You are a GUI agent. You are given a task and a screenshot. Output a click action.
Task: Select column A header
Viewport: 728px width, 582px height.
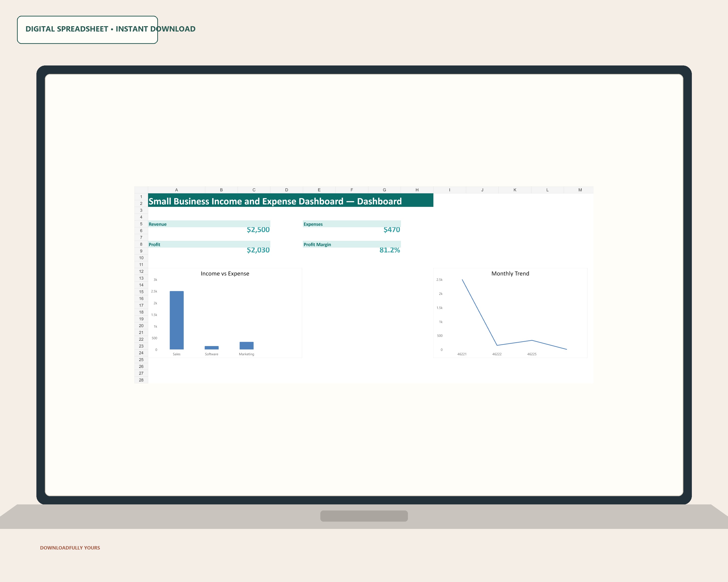[176, 190]
